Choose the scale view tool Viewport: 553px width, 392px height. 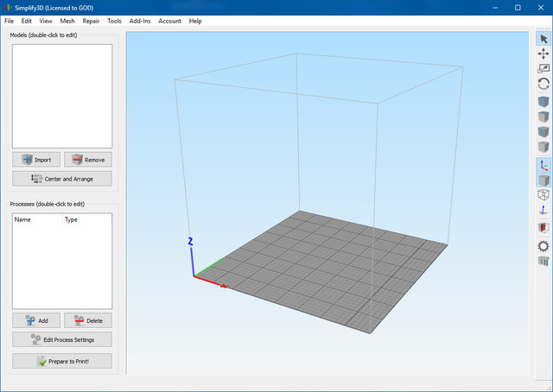pos(543,69)
